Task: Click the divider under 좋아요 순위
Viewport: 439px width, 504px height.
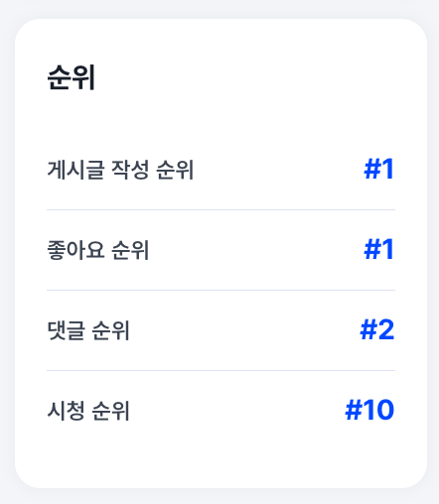Action: (220, 290)
